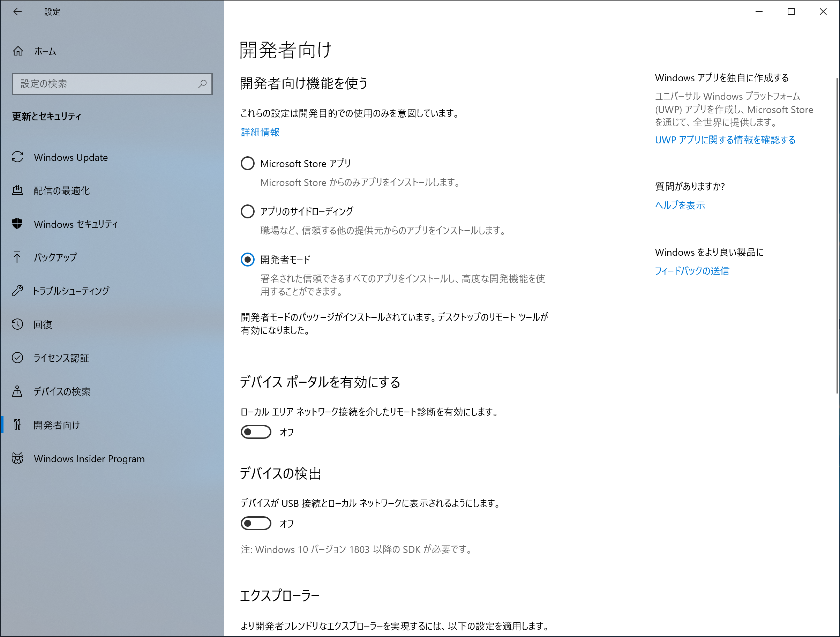840x637 pixels.
Task: Select the Microsoft Store アプリ radio button
Action: point(248,163)
